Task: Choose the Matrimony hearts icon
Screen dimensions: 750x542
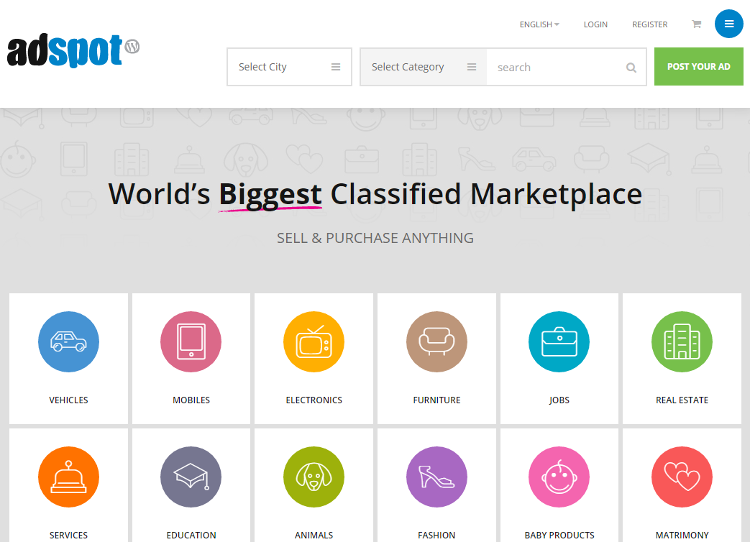Action: [x=682, y=477]
